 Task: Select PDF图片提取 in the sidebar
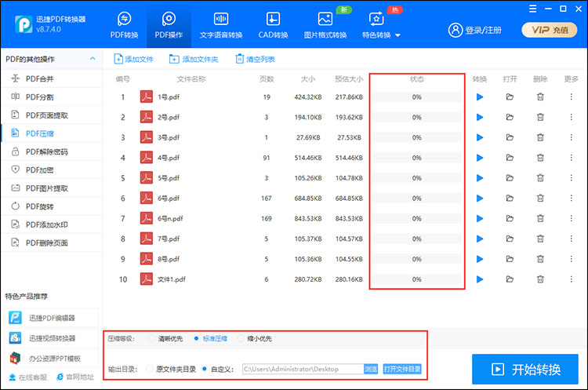52,188
